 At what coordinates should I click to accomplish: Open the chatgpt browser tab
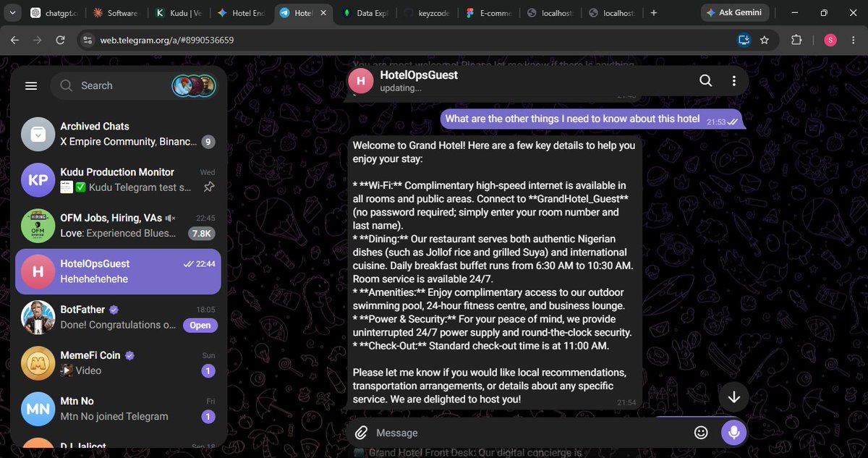click(56, 13)
